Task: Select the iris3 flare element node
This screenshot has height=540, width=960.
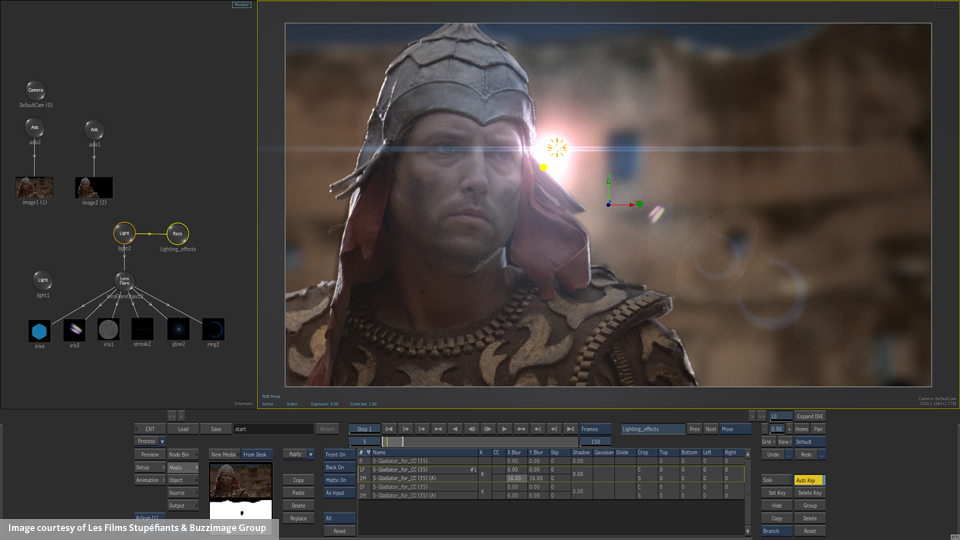Action: point(74,329)
